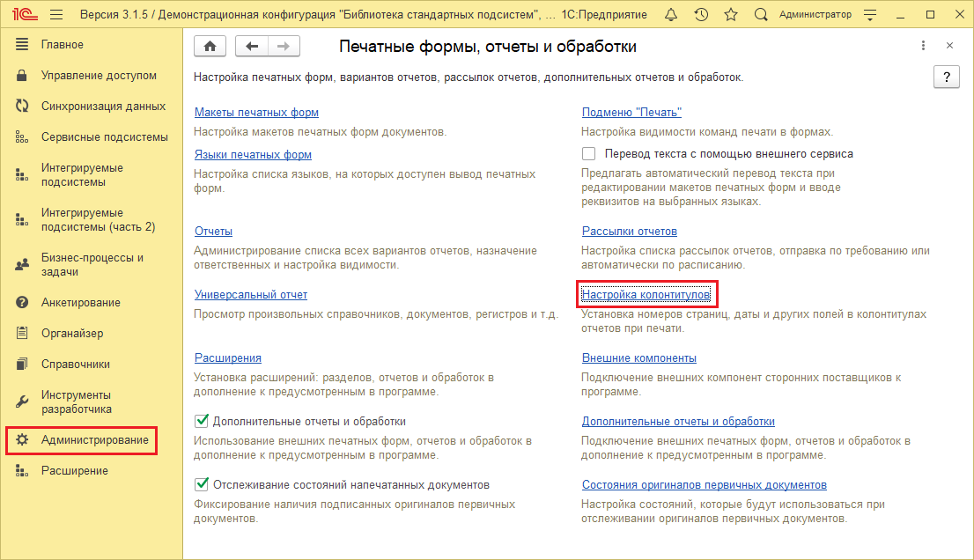
Task: Open Дополнительные отчеты и обработки link
Action: coord(678,421)
